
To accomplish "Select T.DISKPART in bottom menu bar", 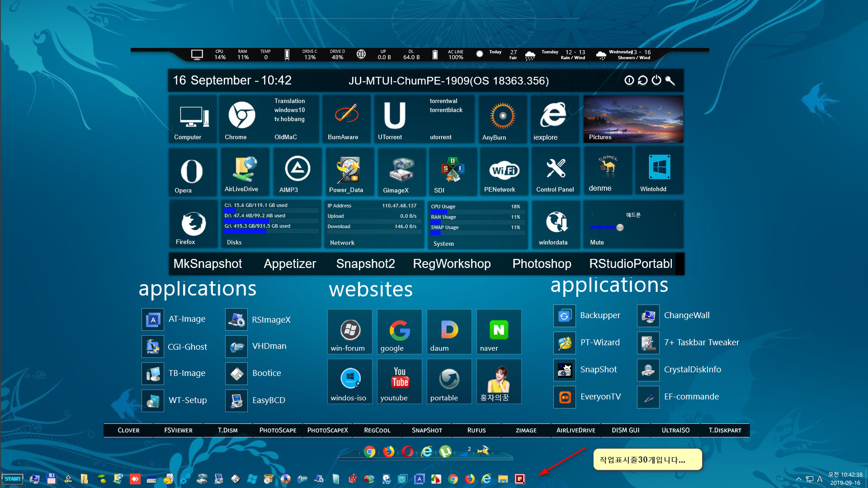I will coord(725,430).
